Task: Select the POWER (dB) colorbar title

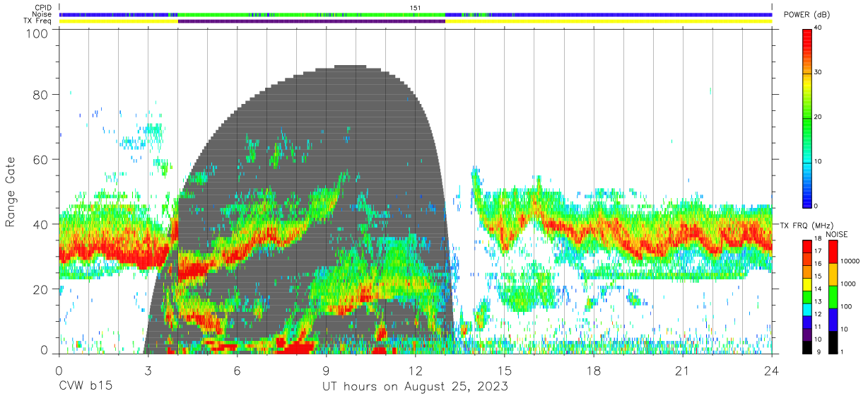Action: click(x=807, y=15)
